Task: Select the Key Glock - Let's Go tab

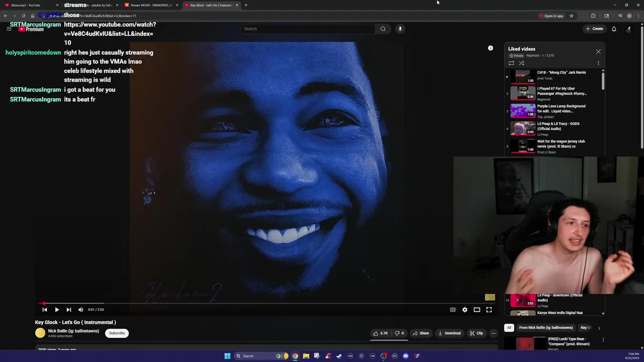Action: tap(210, 5)
